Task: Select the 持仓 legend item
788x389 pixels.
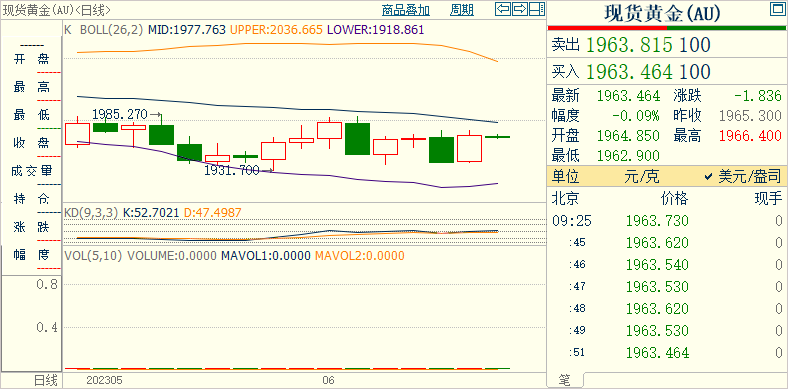Action: coord(32,199)
